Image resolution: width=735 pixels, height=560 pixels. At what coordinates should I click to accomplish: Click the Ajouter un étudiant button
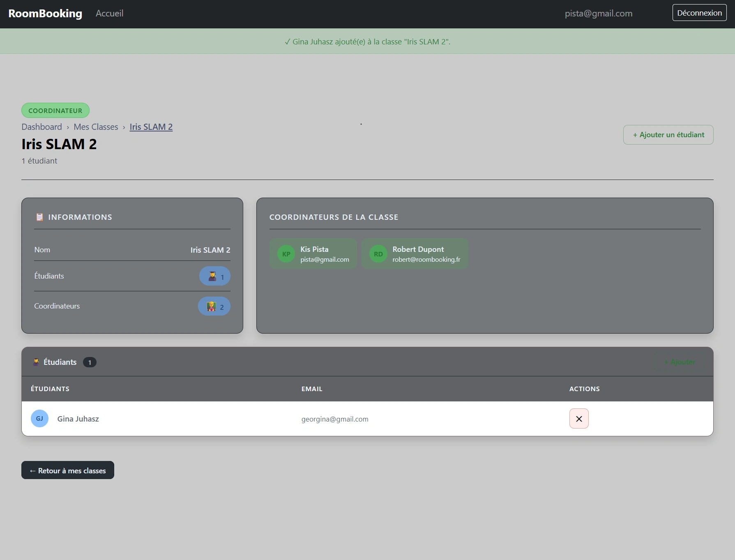pos(668,135)
